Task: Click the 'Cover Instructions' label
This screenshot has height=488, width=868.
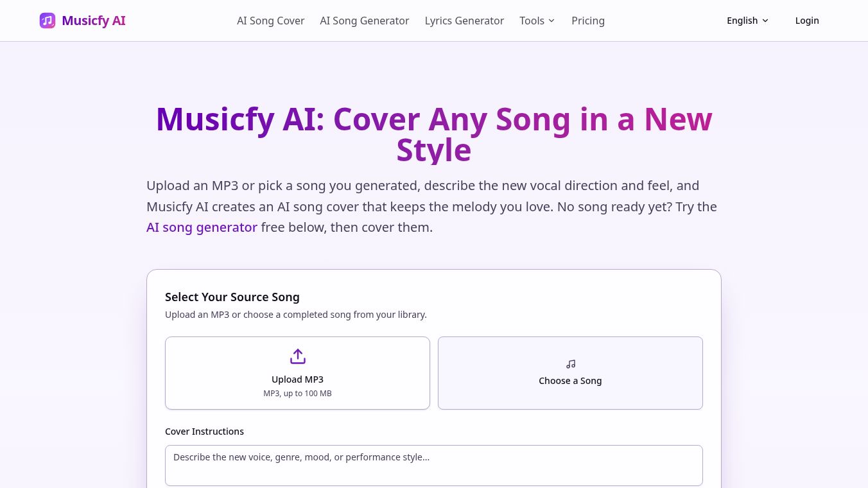Action: point(204,431)
